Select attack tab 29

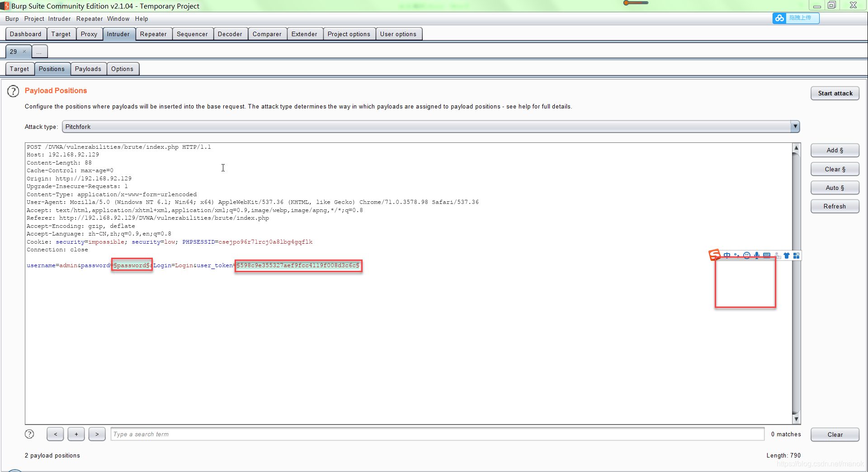(14, 52)
